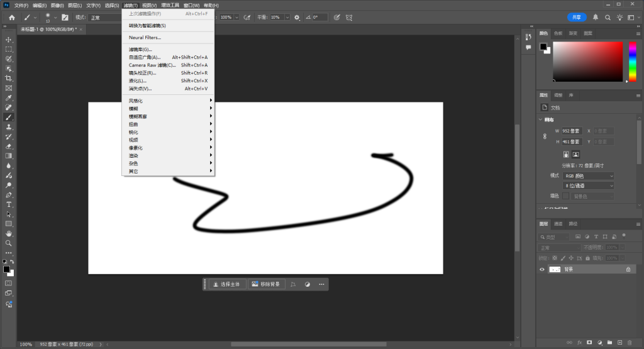Click the 移除背景 button
The height and width of the screenshot is (349, 644).
[x=266, y=284]
